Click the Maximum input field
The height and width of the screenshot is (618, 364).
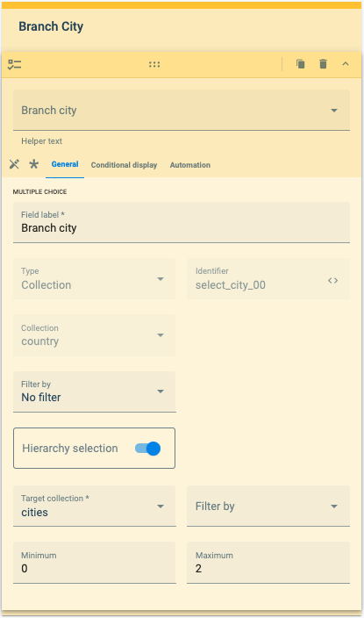click(x=268, y=563)
